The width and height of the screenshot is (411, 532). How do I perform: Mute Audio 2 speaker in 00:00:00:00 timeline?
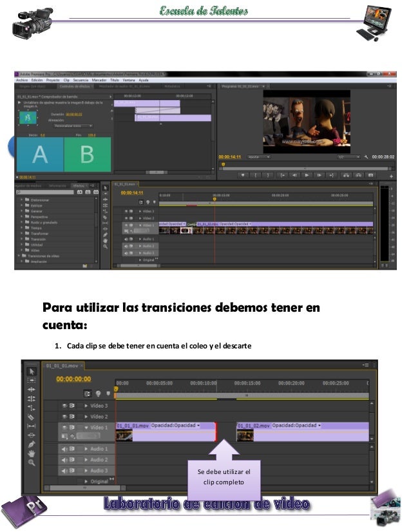click(64, 460)
